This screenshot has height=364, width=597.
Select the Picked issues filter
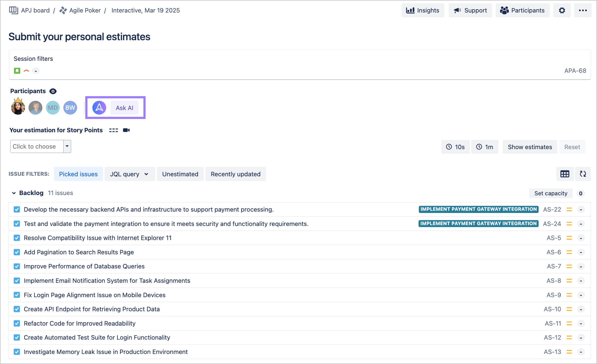(78, 174)
